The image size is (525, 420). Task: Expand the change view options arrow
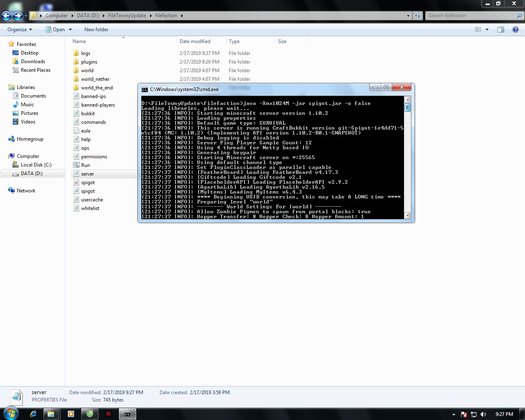click(487, 30)
